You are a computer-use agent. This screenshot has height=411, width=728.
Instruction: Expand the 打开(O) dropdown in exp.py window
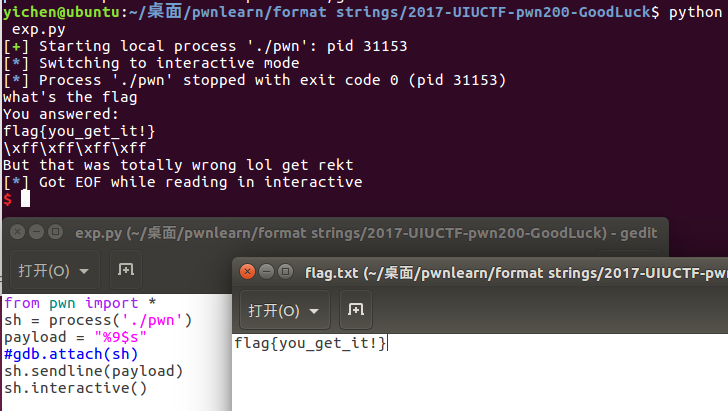pyautogui.click(x=56, y=270)
